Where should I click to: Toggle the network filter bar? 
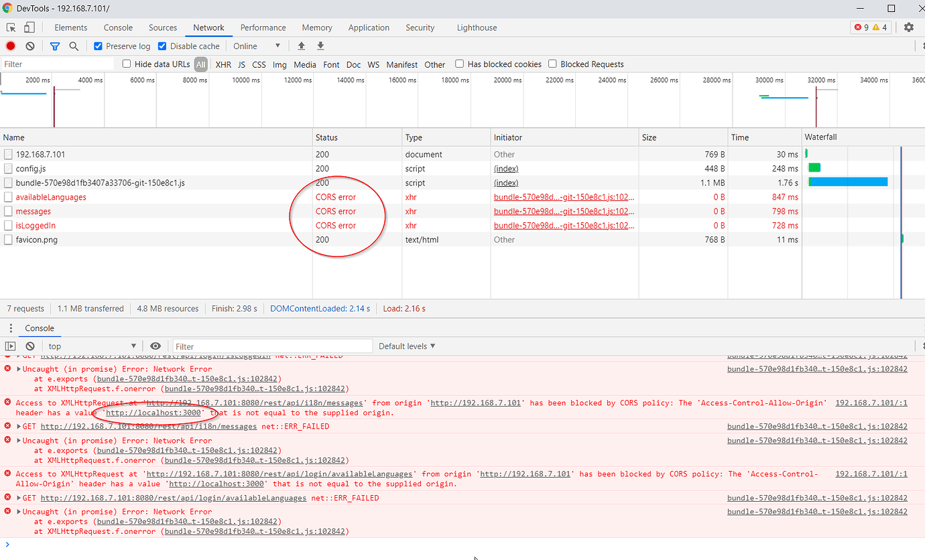click(54, 46)
